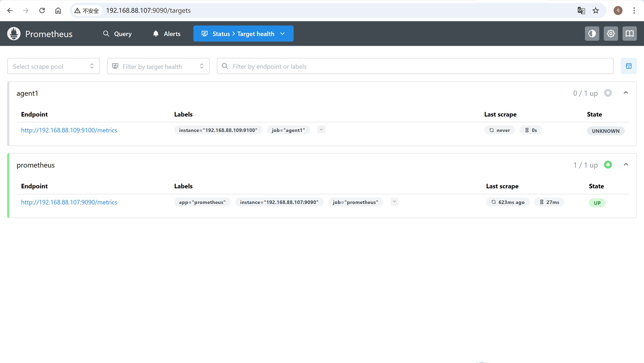Reload the targets page
Image resolution: width=644 pixels, height=363 pixels.
tap(42, 11)
